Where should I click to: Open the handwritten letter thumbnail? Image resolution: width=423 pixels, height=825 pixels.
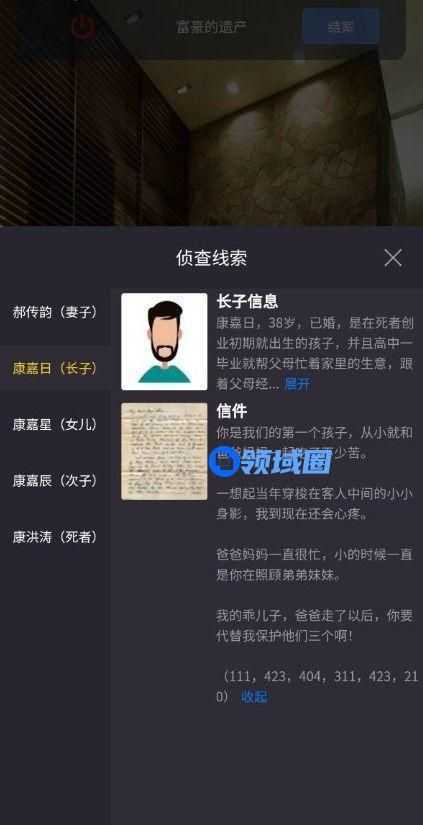pyautogui.click(x=164, y=451)
